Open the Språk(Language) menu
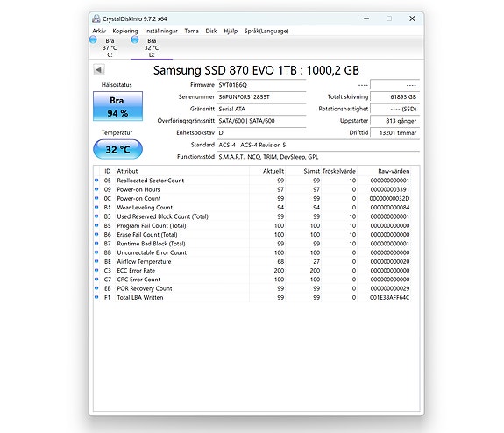The height and width of the screenshot is (433, 504). [266, 31]
